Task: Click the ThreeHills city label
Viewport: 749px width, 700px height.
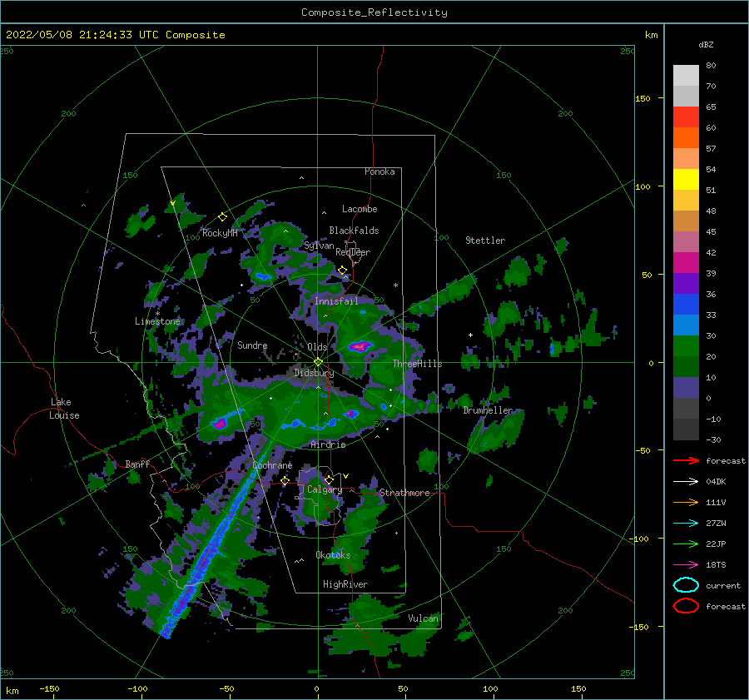Action: pyautogui.click(x=417, y=364)
